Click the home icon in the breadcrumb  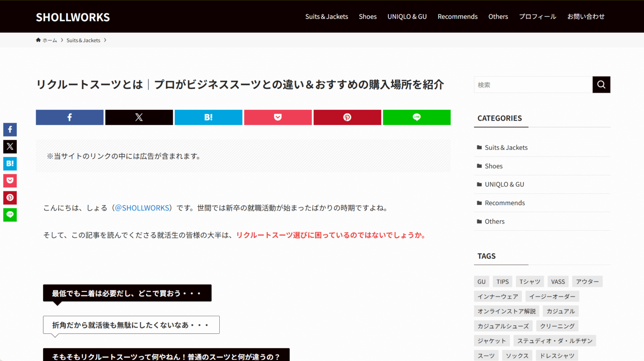pos(38,40)
